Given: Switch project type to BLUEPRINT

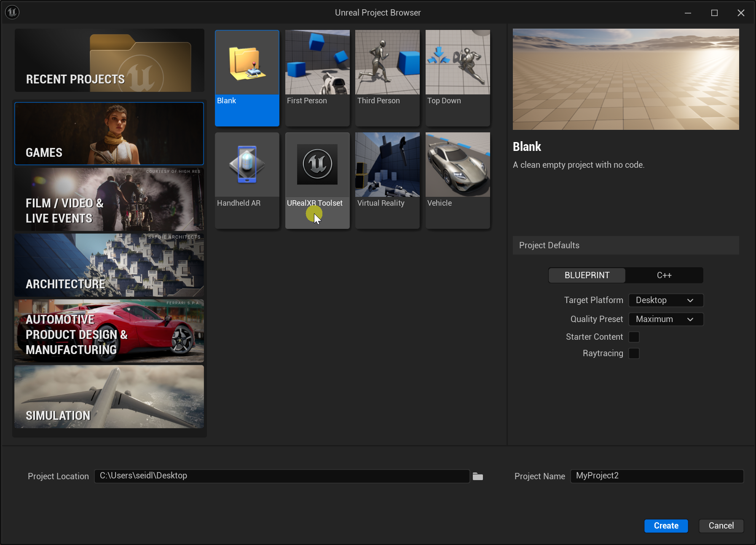Looking at the screenshot, I should 587,275.
